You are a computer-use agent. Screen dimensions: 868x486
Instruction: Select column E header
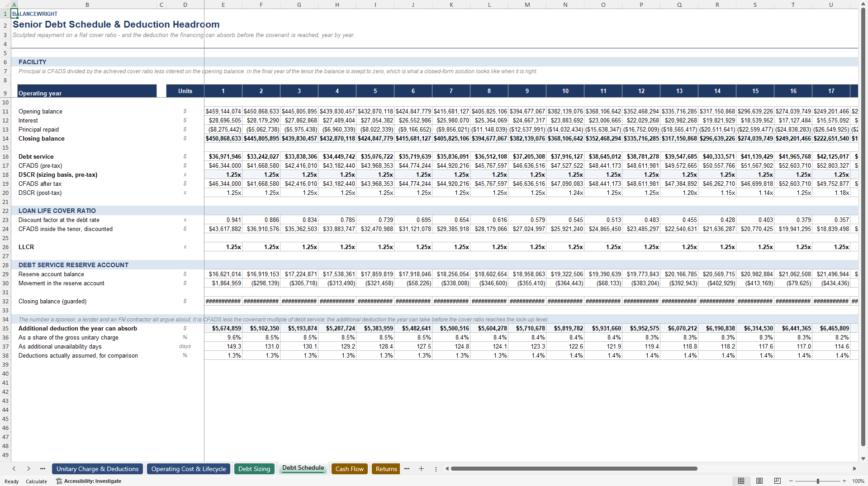click(223, 5)
